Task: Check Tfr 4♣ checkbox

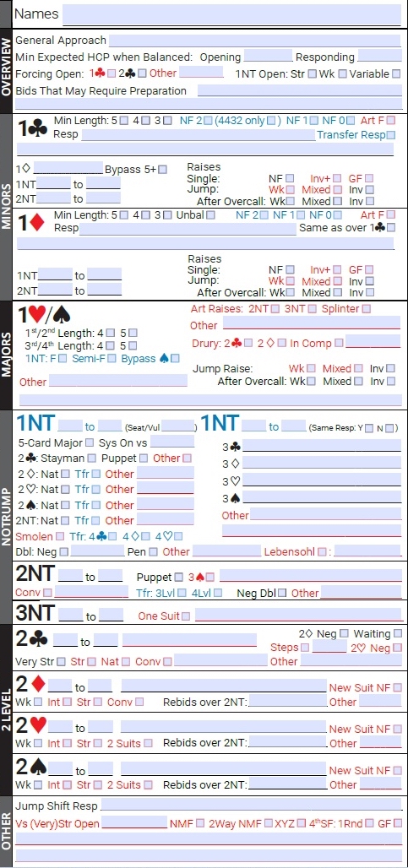Action: (113, 536)
